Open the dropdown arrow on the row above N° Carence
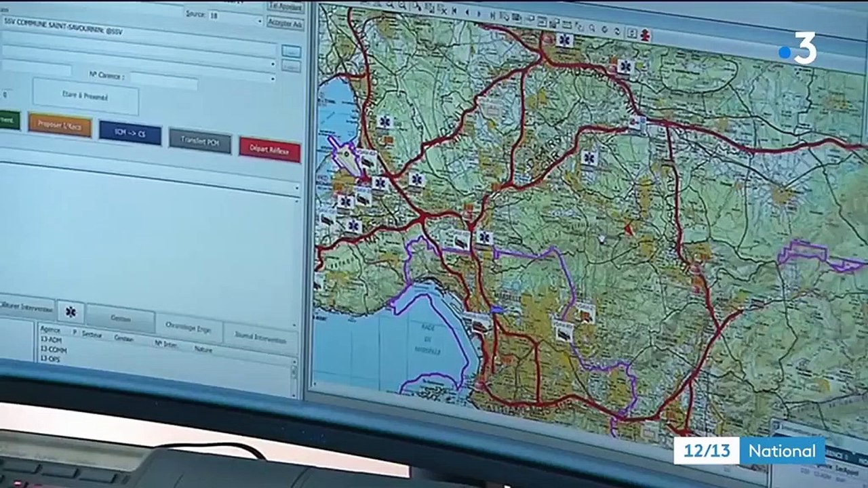The image size is (868, 488). [x=273, y=64]
